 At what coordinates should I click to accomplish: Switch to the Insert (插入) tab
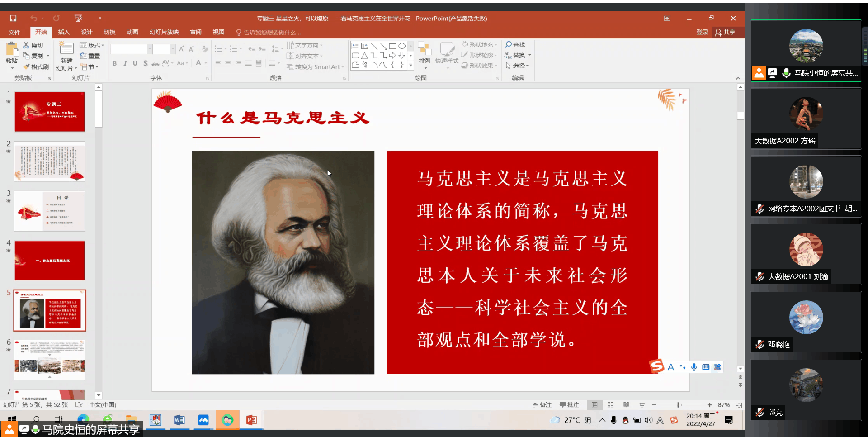point(64,32)
